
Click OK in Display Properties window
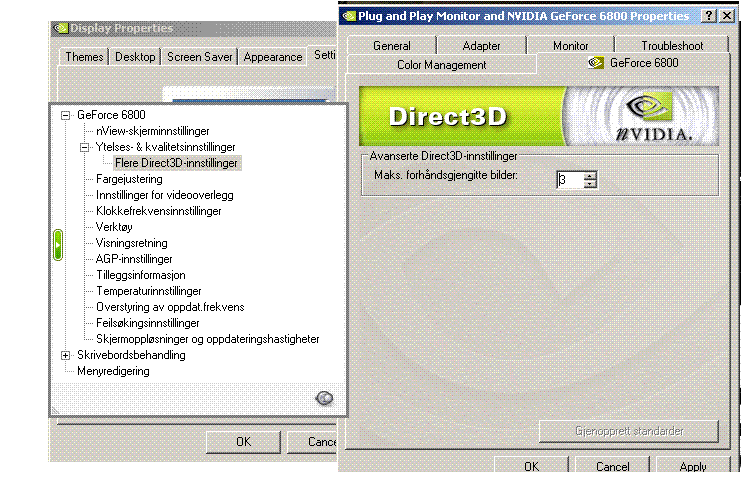(243, 442)
